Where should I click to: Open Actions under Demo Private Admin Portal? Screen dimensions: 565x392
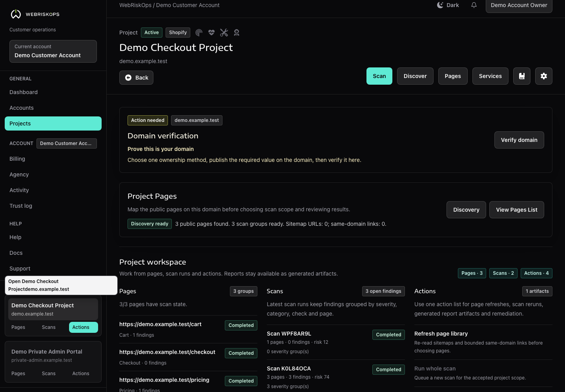tap(81, 374)
